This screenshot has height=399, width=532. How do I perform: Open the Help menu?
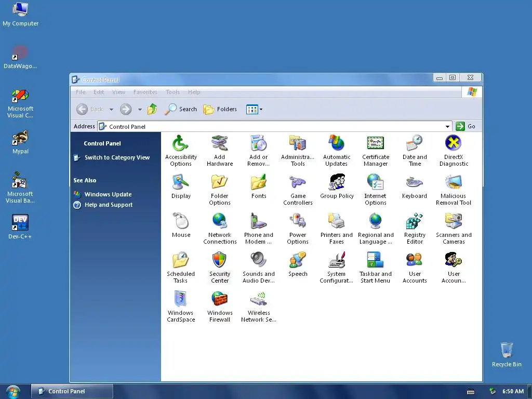click(x=194, y=92)
